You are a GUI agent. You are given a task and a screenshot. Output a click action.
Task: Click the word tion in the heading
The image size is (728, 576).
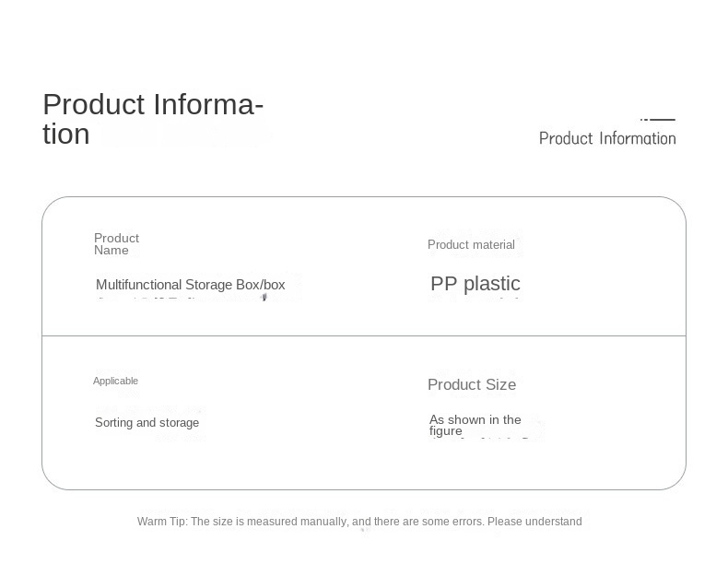pos(66,135)
